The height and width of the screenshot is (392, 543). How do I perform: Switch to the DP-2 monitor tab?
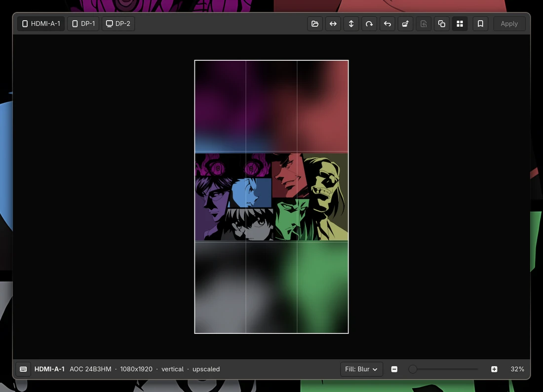pyautogui.click(x=118, y=24)
